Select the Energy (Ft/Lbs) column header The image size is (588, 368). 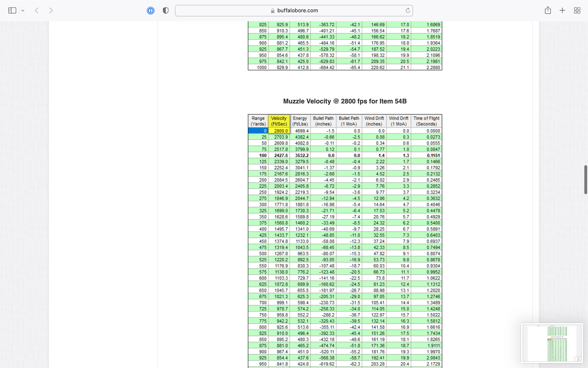300,121
